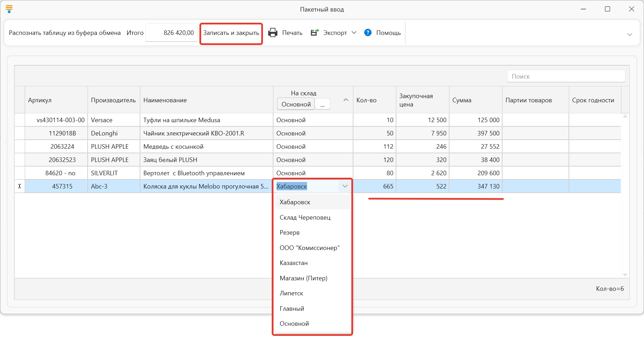Click the quantity cell 112
This screenshot has height=339, width=644.
(374, 146)
